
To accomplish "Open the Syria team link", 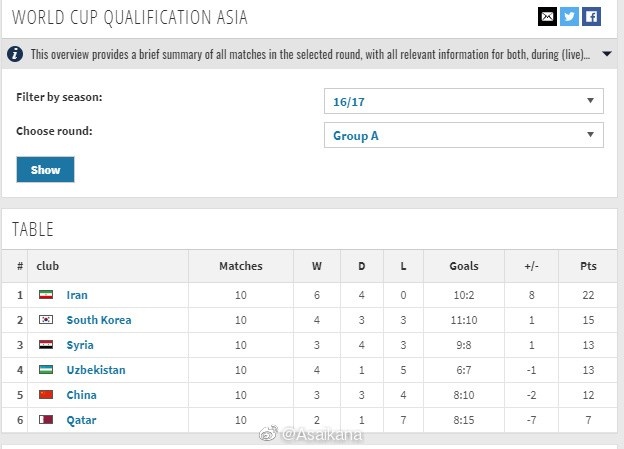I will point(80,345).
